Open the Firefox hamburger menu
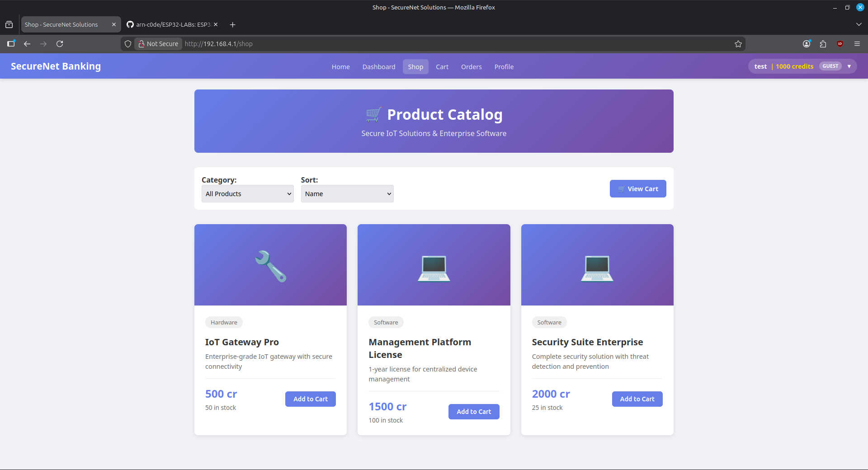Image resolution: width=868 pixels, height=470 pixels. click(857, 44)
